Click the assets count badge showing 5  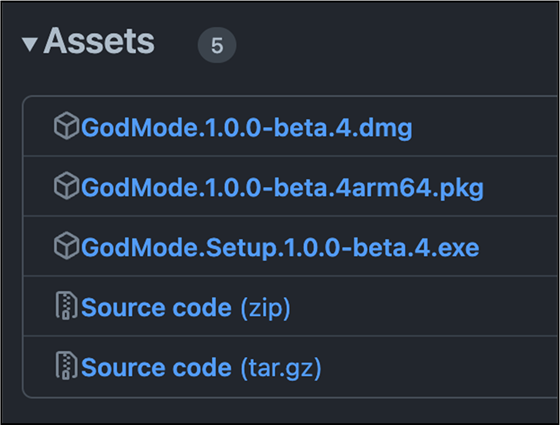click(x=217, y=45)
